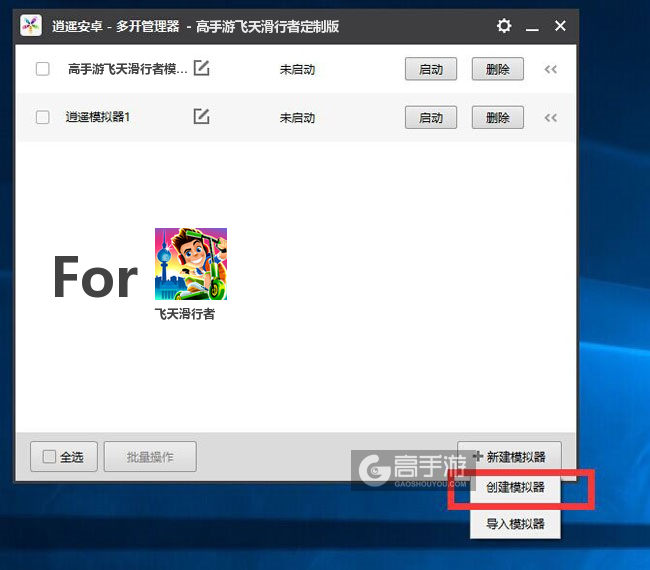The height and width of the screenshot is (570, 650).
Task: Click the disabled 批量操作 batch button
Action: (150, 457)
